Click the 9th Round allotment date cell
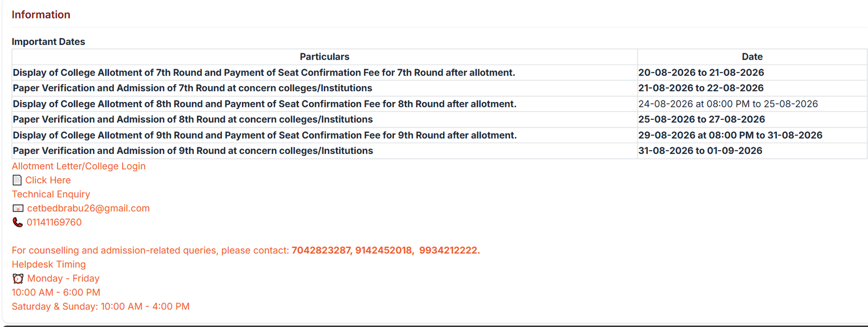 tap(752, 135)
